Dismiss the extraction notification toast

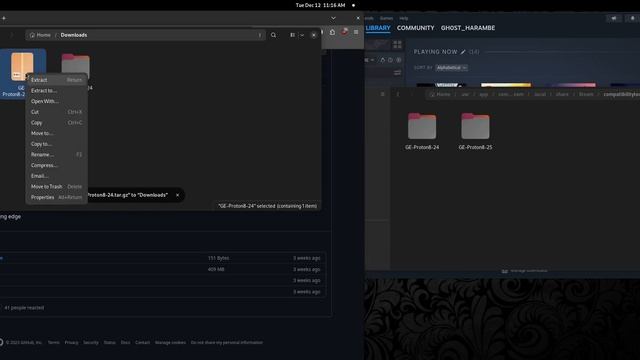pyautogui.click(x=178, y=195)
